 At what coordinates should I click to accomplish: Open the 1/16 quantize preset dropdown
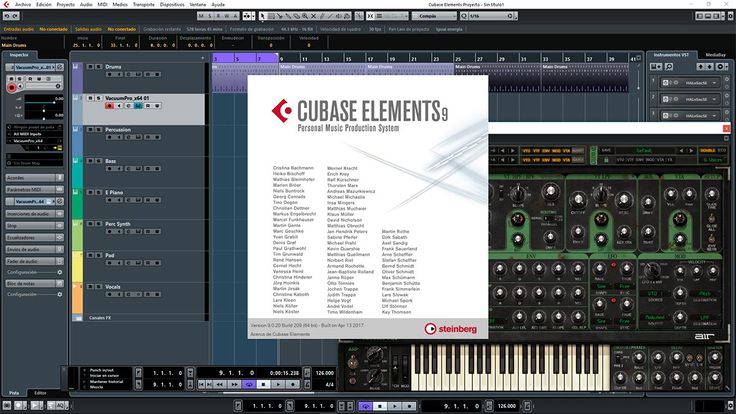[x=491, y=16]
